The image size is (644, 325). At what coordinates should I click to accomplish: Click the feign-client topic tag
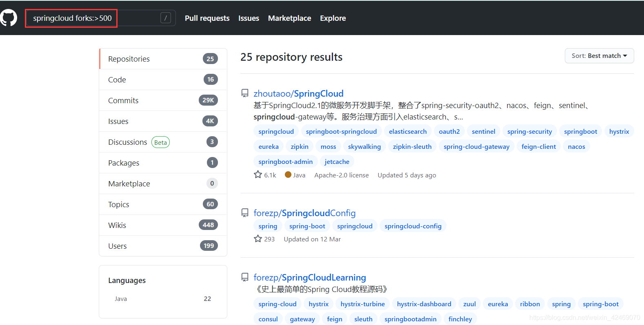pyautogui.click(x=539, y=146)
